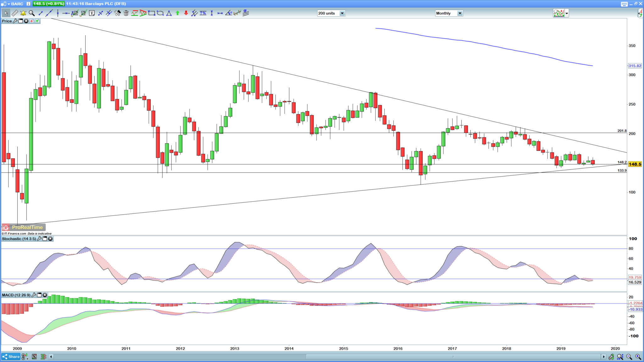Open the add indicator chart button
The width and height of the screenshot is (644, 362).
coord(559,13)
